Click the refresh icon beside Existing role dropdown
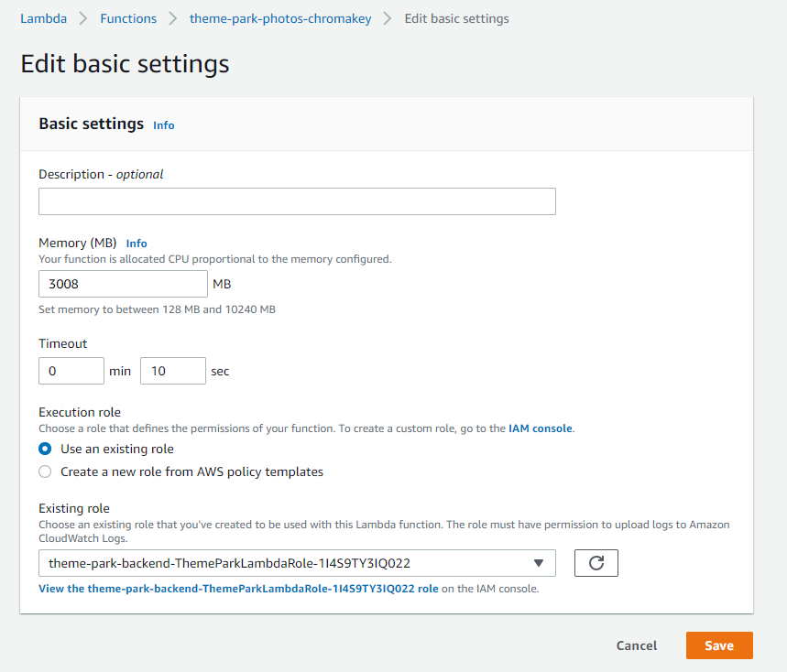The width and height of the screenshot is (787, 672). click(x=596, y=562)
